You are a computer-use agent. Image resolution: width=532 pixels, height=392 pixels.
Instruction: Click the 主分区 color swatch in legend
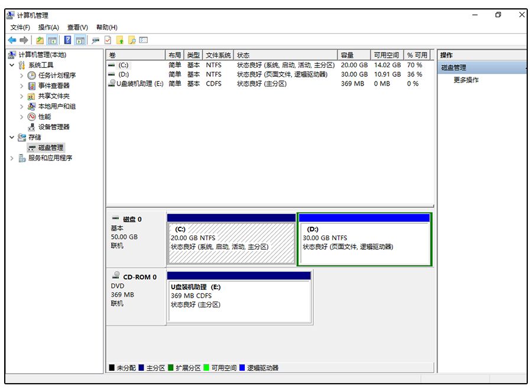click(142, 368)
